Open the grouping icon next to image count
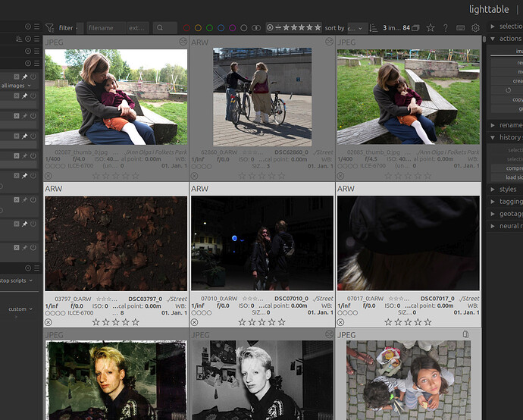Viewport: 523px width, 420px height. pos(415,28)
